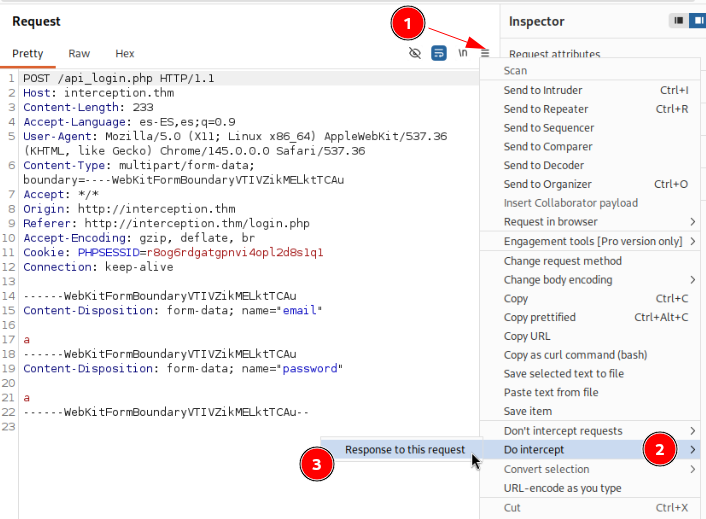Screen dimensions: 706x519
Task: Switch Inspector to the right layout icon
Action: [697, 20]
